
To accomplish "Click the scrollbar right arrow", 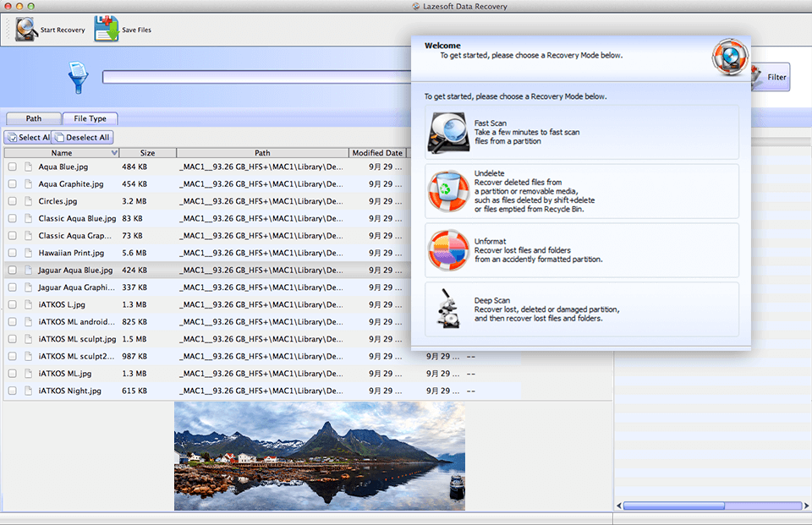I will [806, 506].
